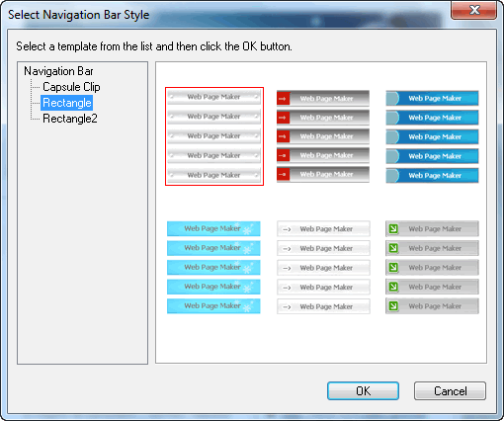Click the teal semicircle on top blue button
The height and width of the screenshot is (421, 504).
[392, 98]
